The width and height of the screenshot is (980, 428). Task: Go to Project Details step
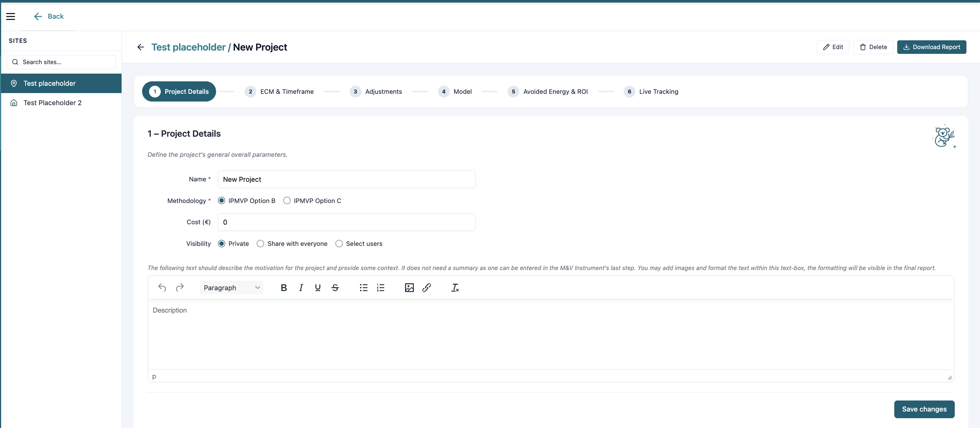coord(179,91)
